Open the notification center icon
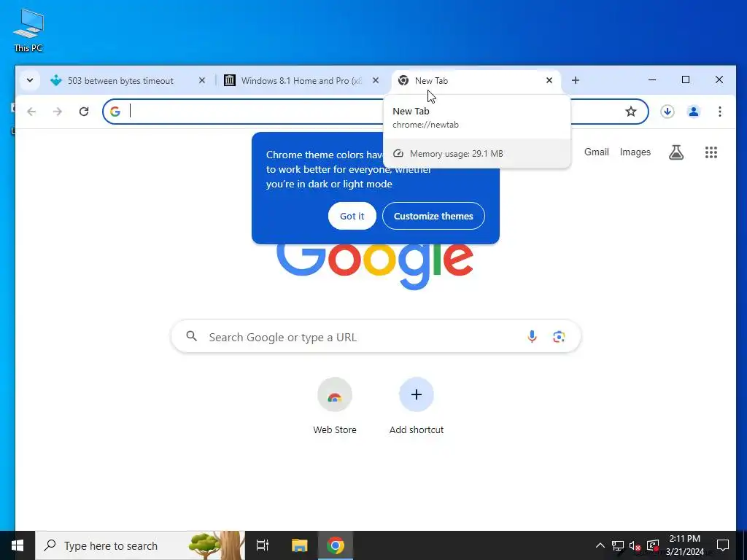 (723, 545)
